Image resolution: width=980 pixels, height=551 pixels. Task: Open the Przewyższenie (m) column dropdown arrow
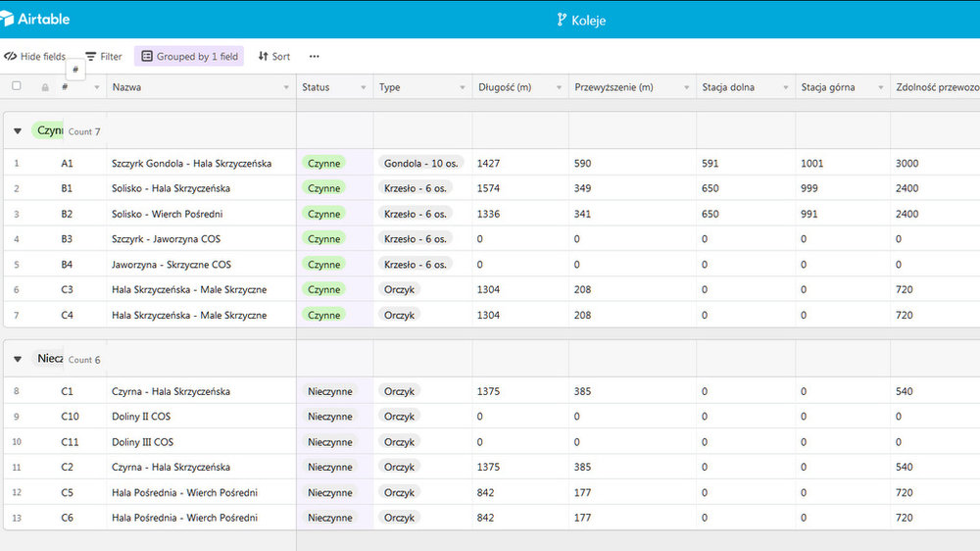click(x=686, y=87)
